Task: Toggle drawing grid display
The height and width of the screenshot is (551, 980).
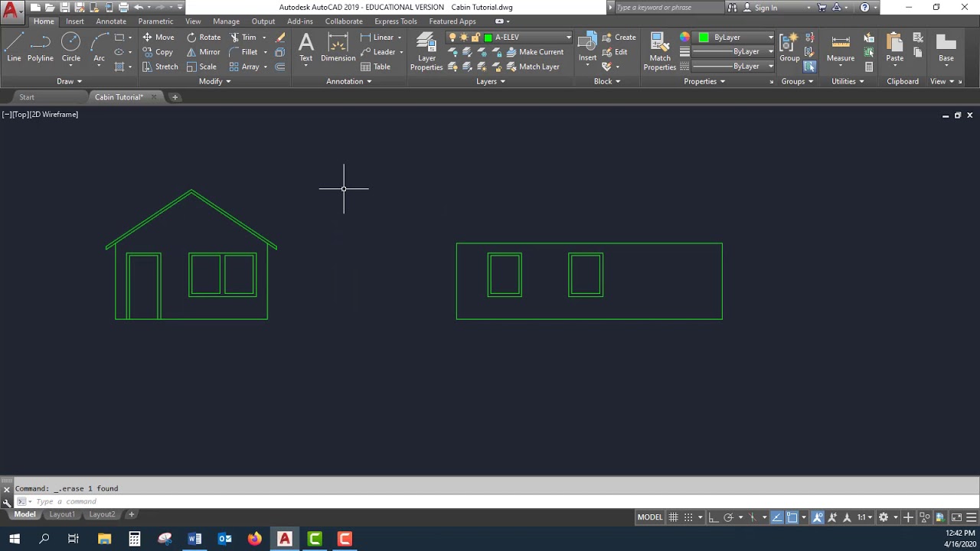Action: [673, 517]
